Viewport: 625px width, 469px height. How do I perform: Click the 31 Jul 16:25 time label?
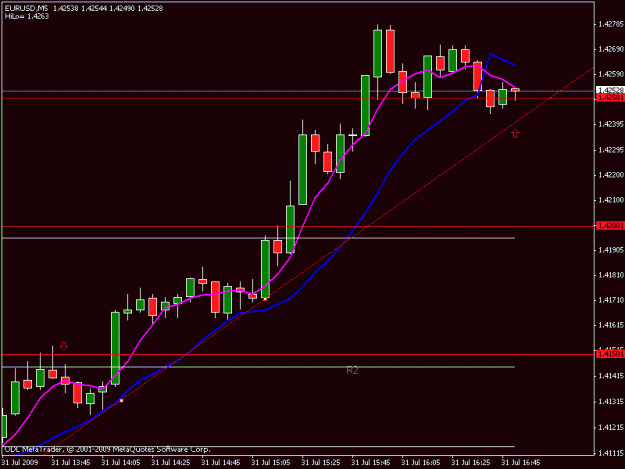(471, 463)
